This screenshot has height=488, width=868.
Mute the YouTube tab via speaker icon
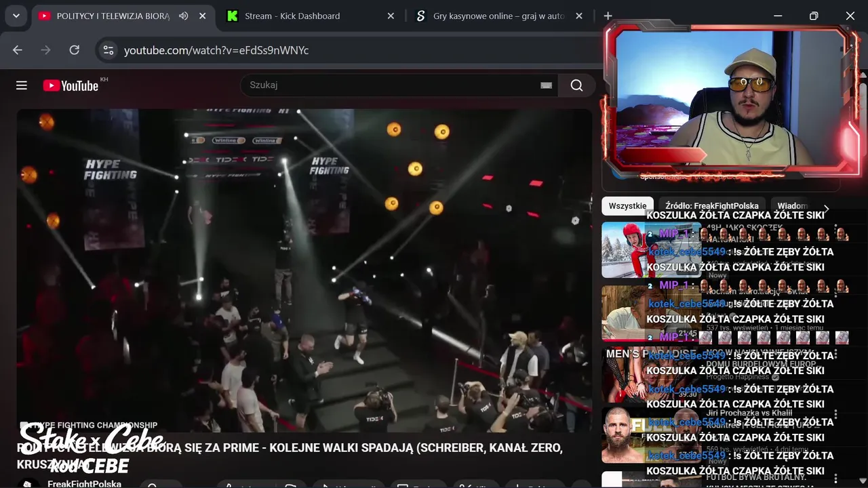pos(183,16)
